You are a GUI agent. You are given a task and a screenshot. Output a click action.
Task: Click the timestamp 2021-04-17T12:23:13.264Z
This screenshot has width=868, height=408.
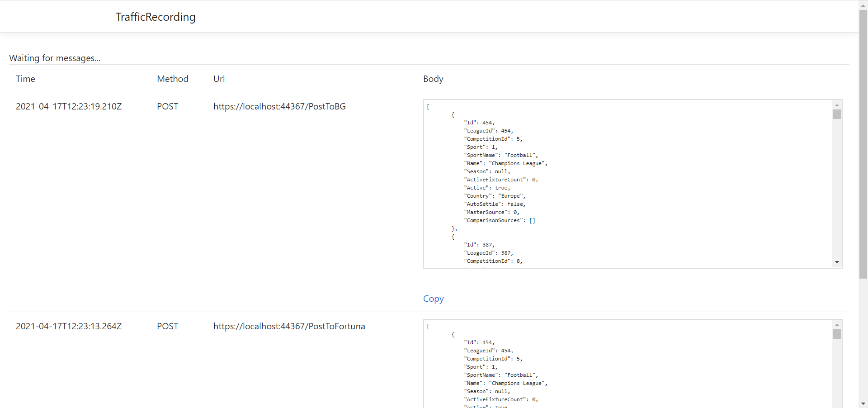tap(69, 326)
